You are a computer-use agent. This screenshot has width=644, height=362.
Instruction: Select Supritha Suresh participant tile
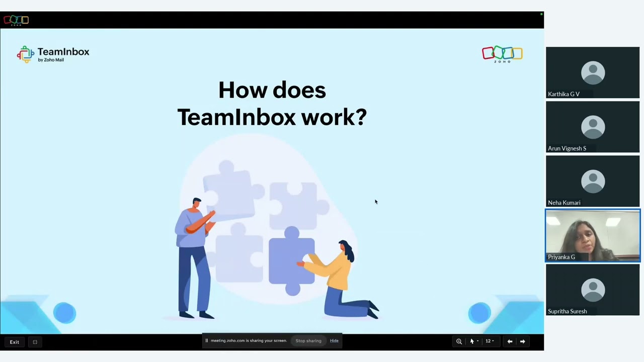pos(593,290)
